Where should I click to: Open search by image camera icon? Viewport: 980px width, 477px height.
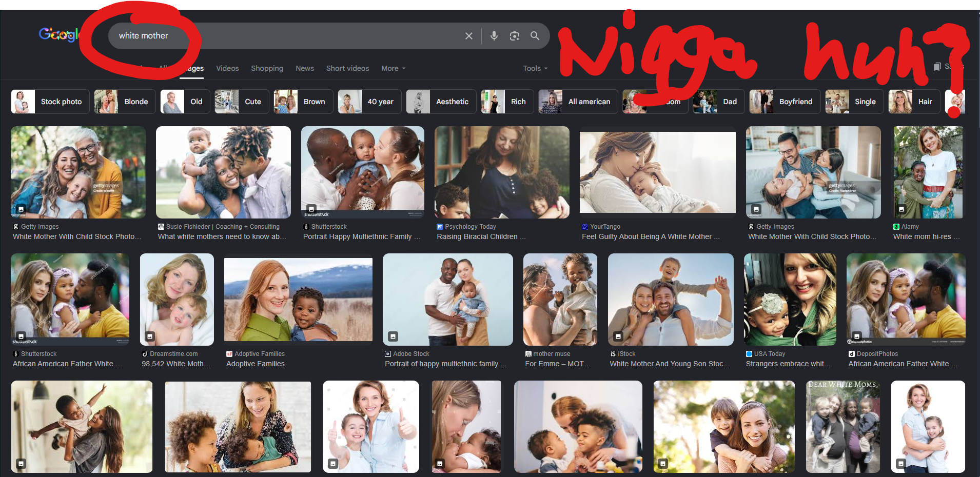pyautogui.click(x=514, y=36)
